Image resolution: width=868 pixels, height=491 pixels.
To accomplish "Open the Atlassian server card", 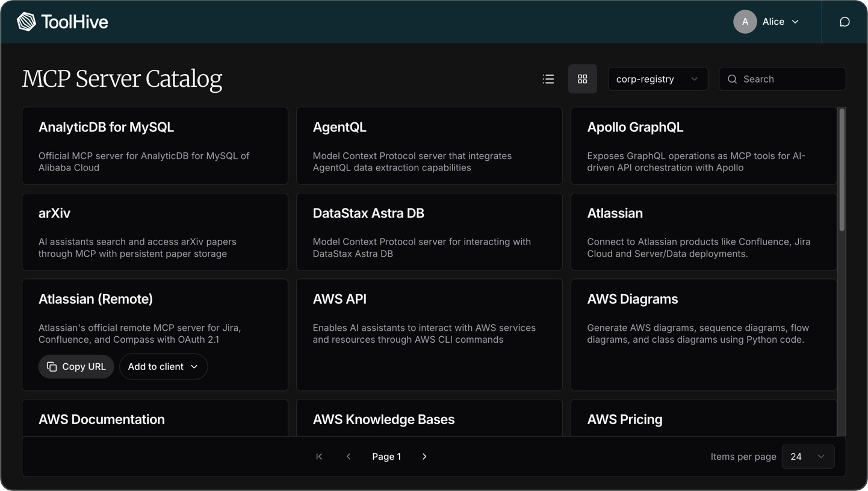I will 704,232.
